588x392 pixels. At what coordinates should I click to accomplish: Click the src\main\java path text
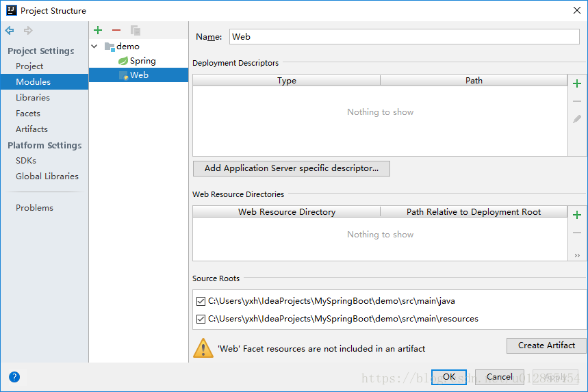[331, 301]
